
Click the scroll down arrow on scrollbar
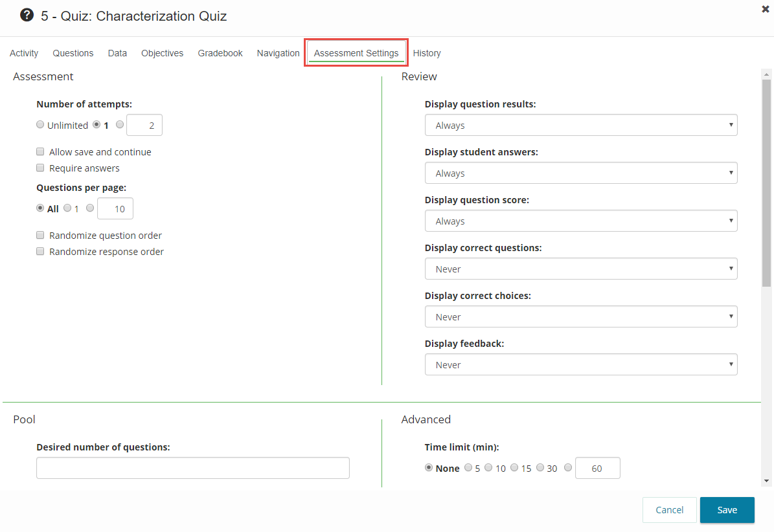coord(767,481)
